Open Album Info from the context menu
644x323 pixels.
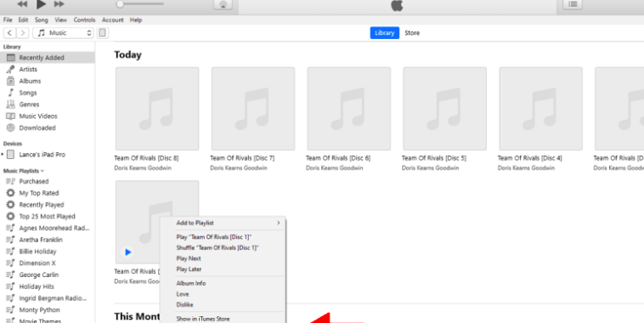tap(223, 283)
